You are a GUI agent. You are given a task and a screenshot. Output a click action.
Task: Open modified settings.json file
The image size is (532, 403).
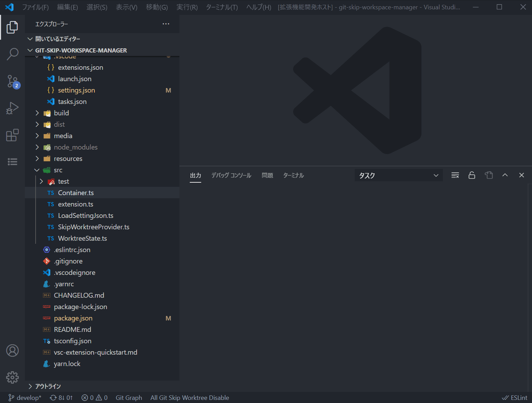102,90
